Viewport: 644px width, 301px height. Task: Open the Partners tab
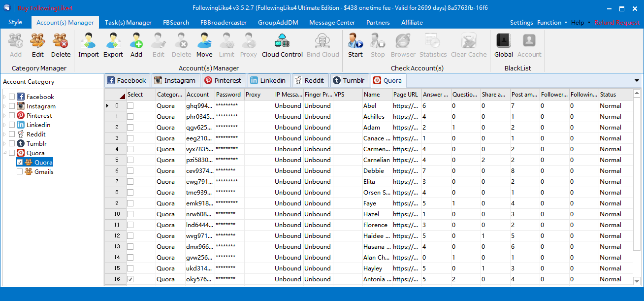[378, 23]
